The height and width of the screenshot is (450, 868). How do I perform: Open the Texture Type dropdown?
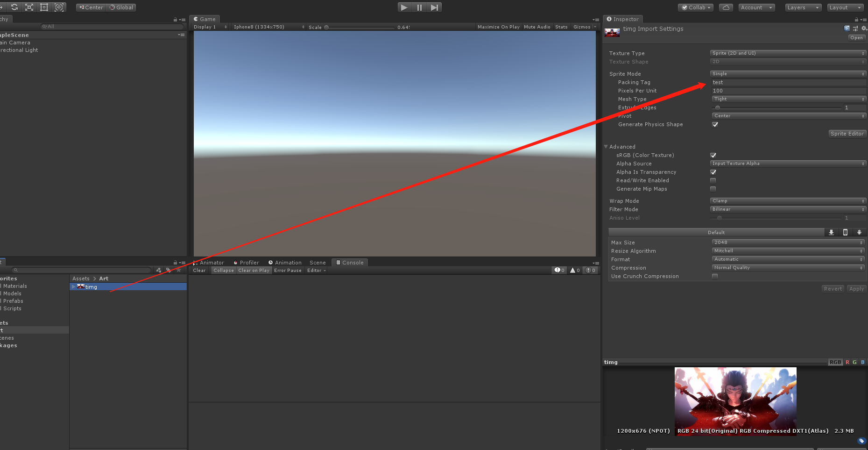point(788,53)
